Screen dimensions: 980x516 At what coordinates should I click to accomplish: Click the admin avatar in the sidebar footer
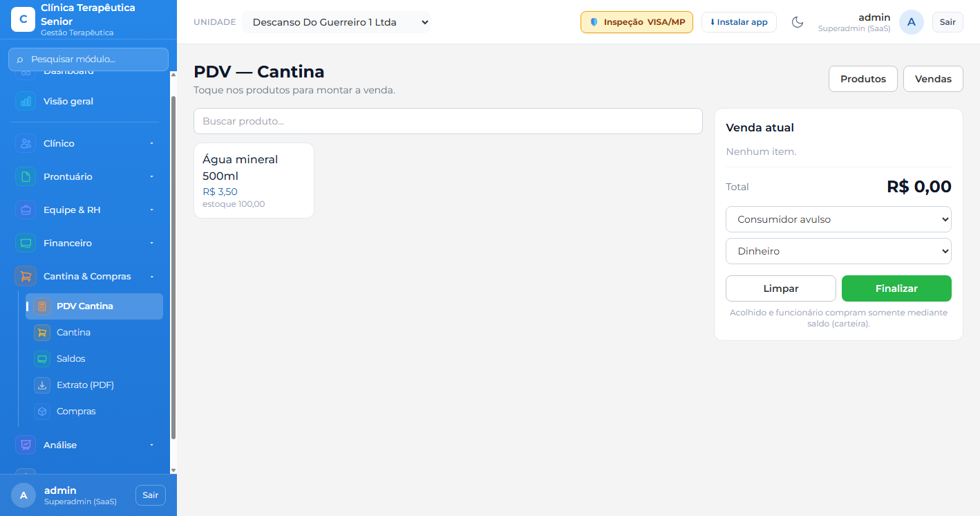click(23, 495)
